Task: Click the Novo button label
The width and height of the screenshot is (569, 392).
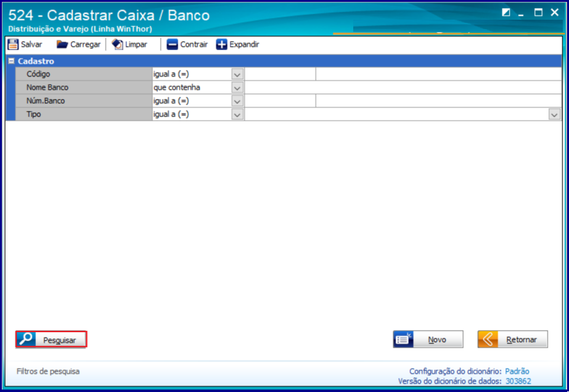Action: pos(437,340)
